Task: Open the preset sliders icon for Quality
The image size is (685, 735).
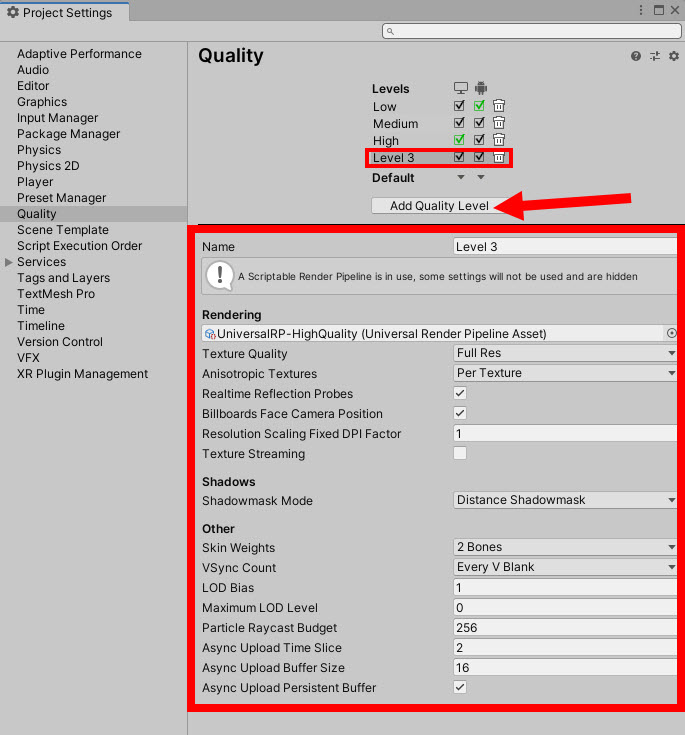Action: coord(655,56)
